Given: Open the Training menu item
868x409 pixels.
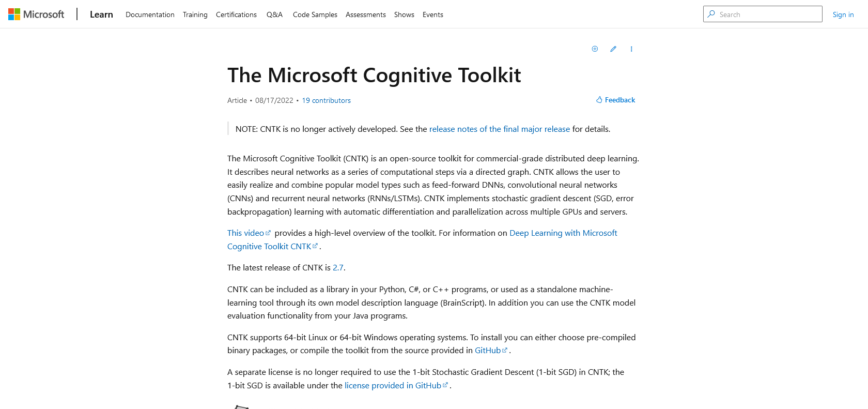Looking at the screenshot, I should coord(195,14).
